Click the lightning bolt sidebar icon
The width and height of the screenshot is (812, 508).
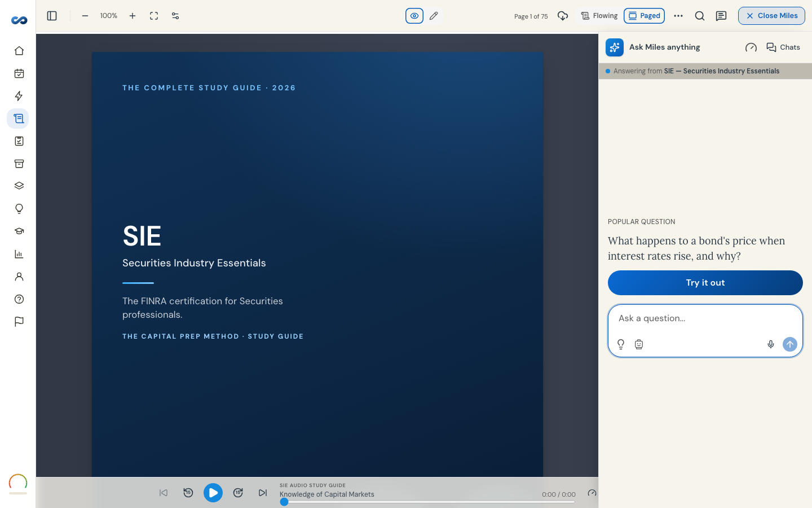click(x=19, y=96)
